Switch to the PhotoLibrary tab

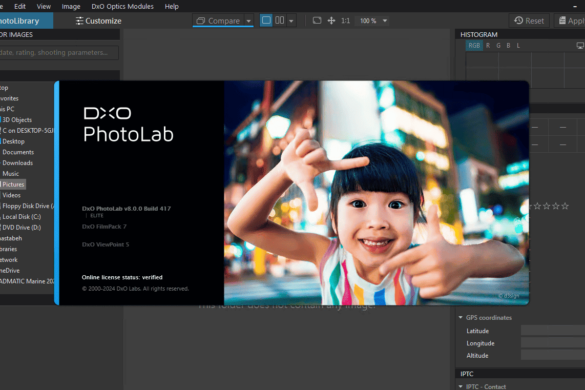(26, 21)
